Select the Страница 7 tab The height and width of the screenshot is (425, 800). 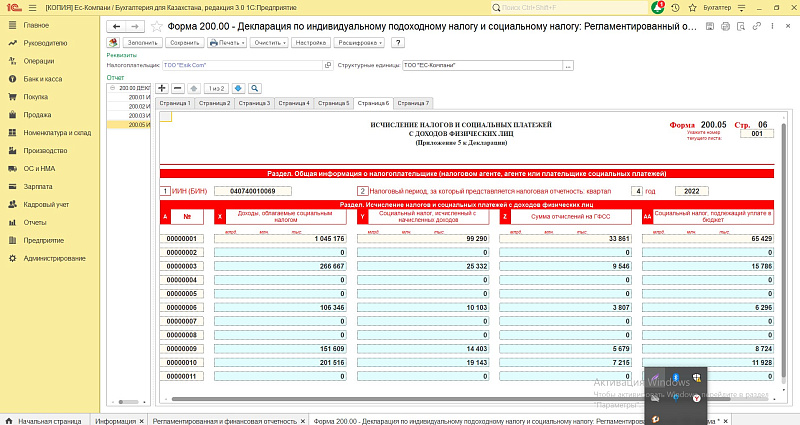(x=413, y=103)
